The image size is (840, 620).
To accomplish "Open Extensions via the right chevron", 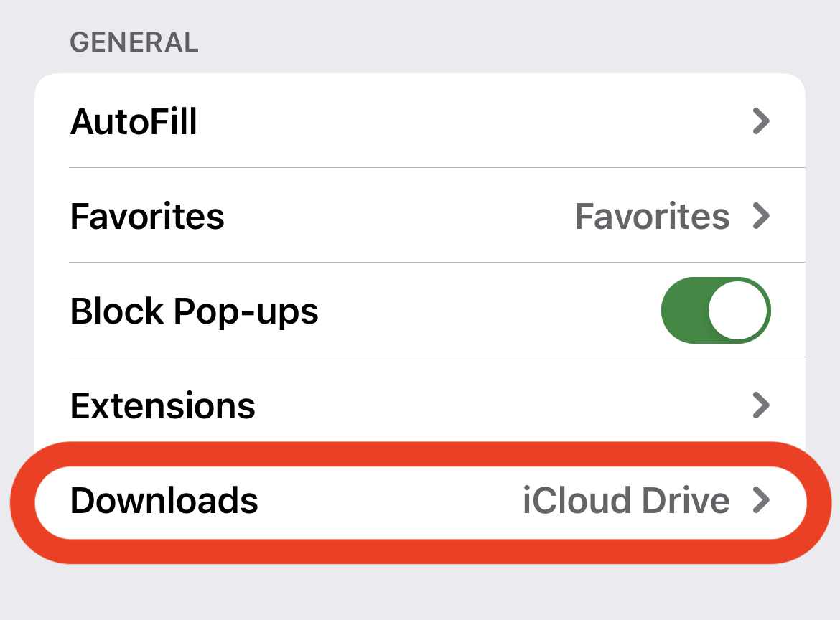I will pyautogui.click(x=760, y=405).
